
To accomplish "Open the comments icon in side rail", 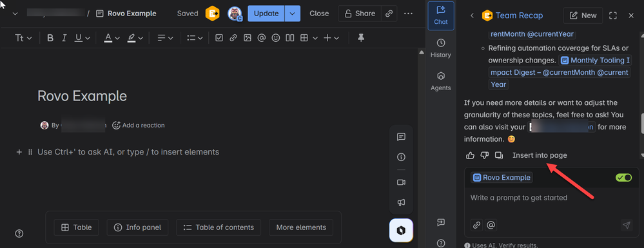I will [401, 137].
